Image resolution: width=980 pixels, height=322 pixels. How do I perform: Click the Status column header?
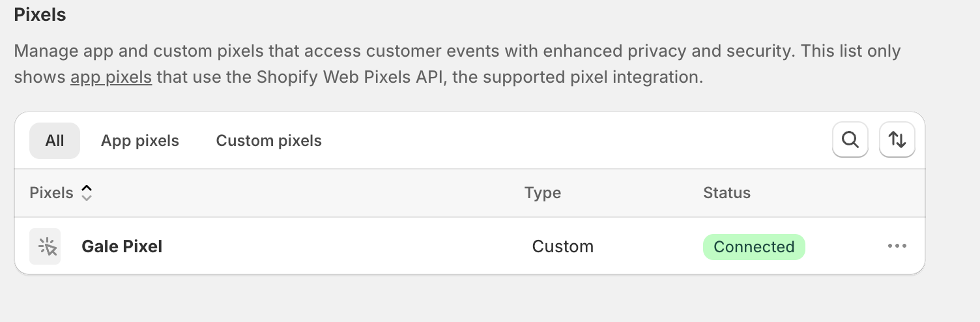[727, 193]
